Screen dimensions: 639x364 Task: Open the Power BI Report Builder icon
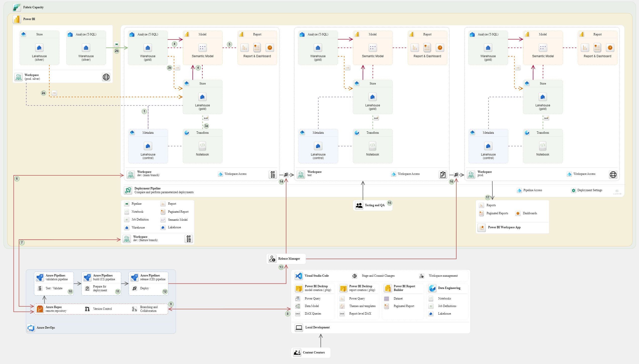[x=388, y=288]
